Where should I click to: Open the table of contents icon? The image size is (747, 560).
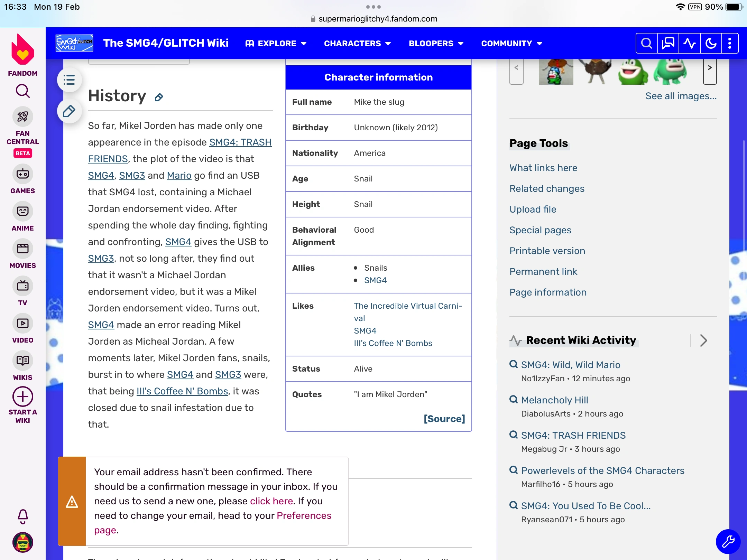pos(69,80)
